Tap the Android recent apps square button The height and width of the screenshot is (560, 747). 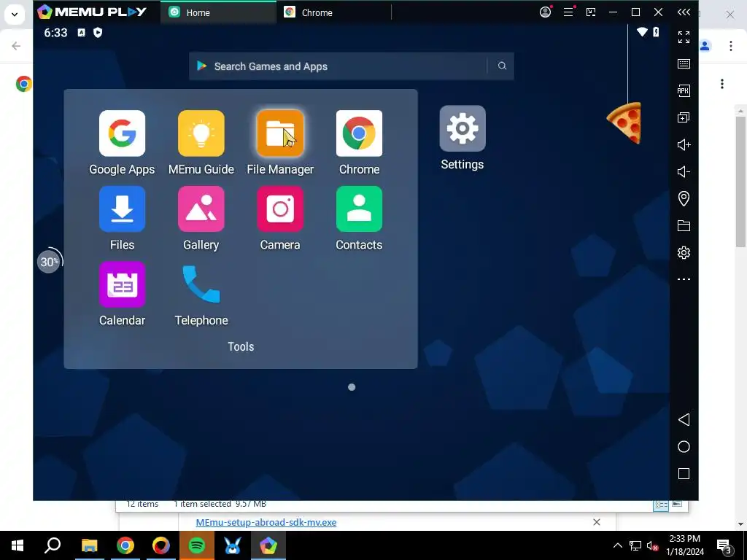[x=684, y=473]
